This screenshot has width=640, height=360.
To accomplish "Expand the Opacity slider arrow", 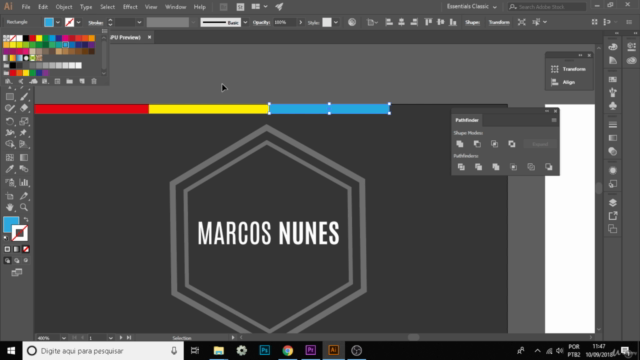I will coord(301,22).
